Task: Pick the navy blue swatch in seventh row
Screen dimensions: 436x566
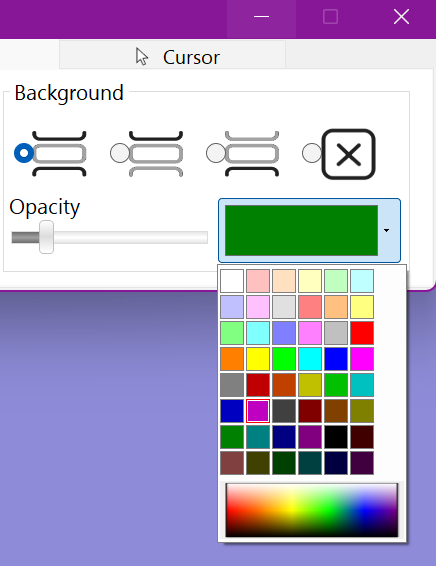Action: point(284,437)
